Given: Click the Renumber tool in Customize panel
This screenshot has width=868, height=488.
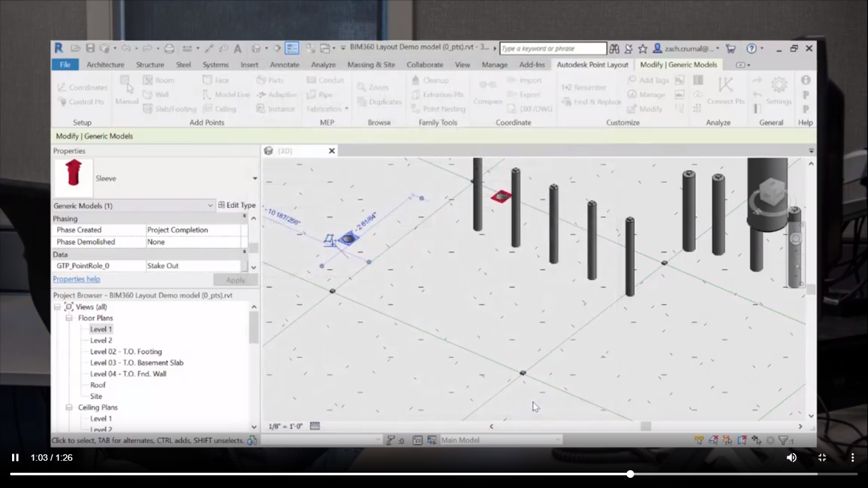Looking at the screenshot, I should (x=583, y=87).
